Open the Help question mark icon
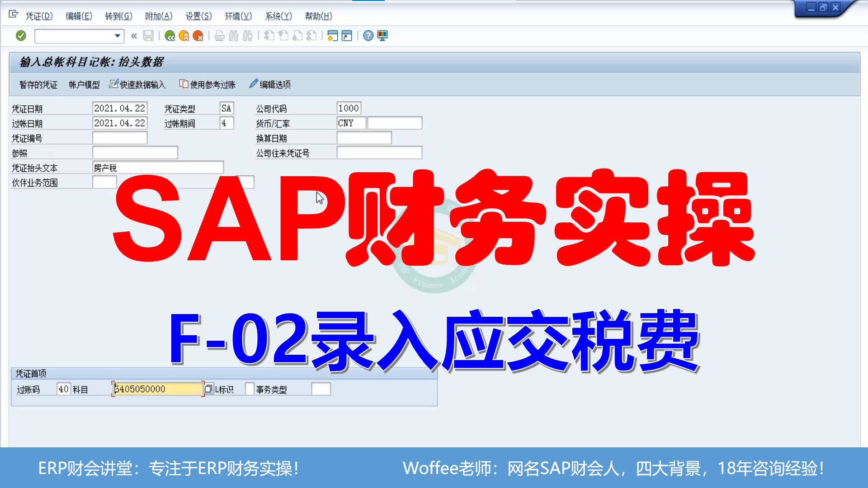The image size is (868, 488). 368,36
